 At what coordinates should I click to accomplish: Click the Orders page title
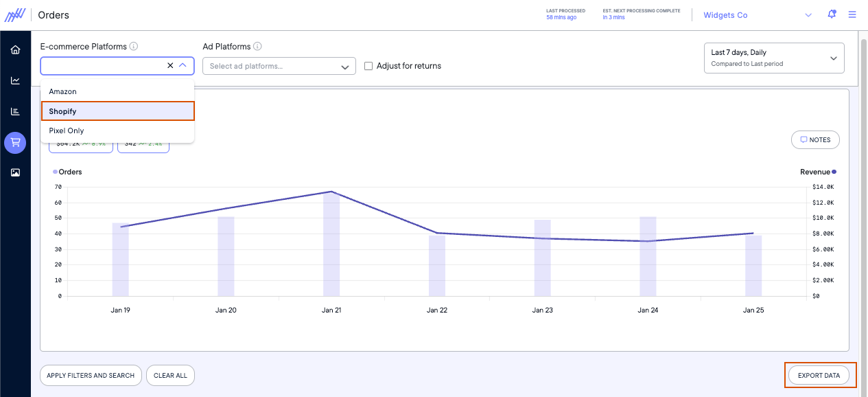pos(54,15)
